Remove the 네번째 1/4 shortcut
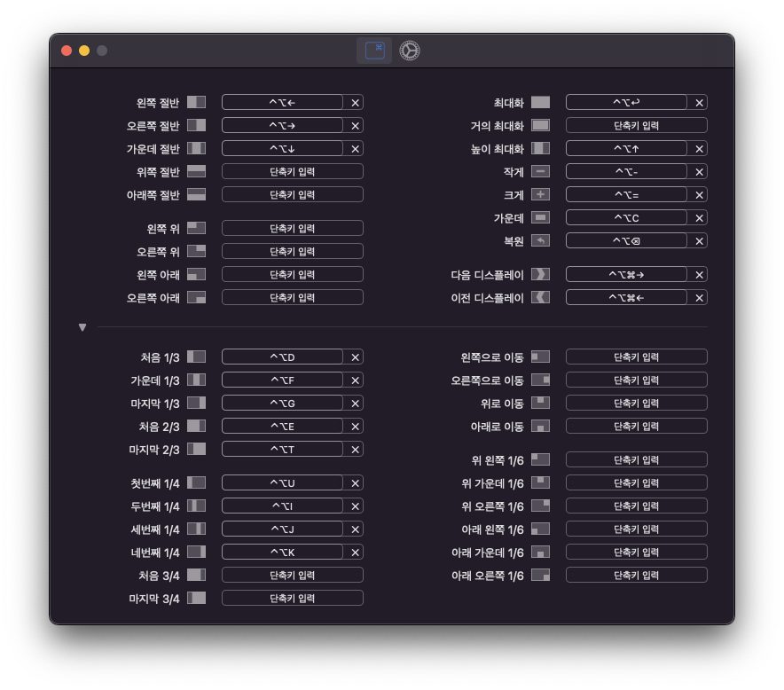Image resolution: width=784 pixels, height=690 pixels. [x=355, y=553]
